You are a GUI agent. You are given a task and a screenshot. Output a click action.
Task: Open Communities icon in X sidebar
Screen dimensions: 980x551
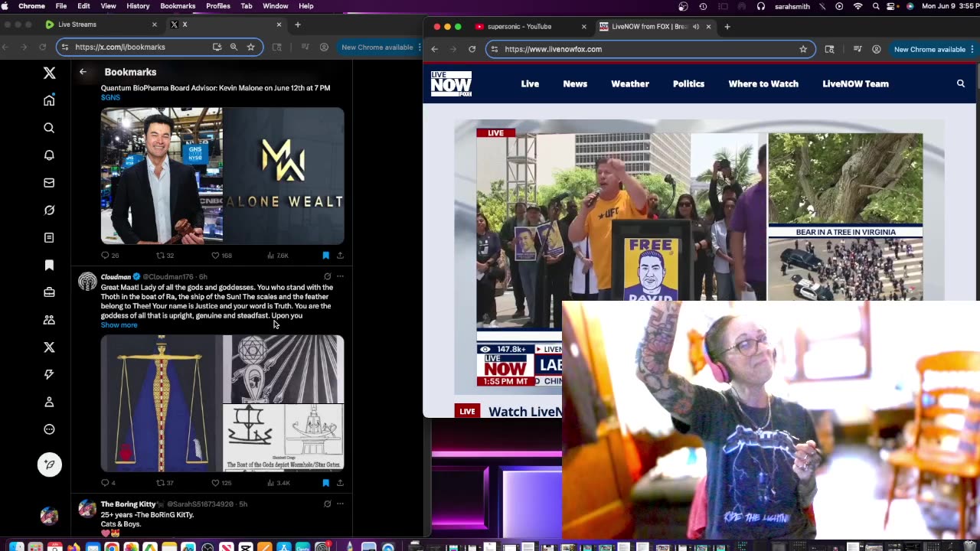[49, 320]
